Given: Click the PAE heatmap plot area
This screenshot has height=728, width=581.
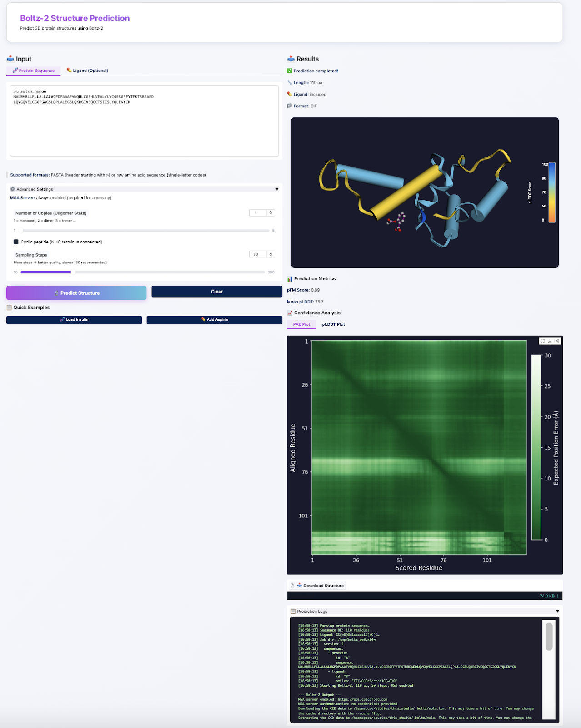Looking at the screenshot, I should pos(419,447).
